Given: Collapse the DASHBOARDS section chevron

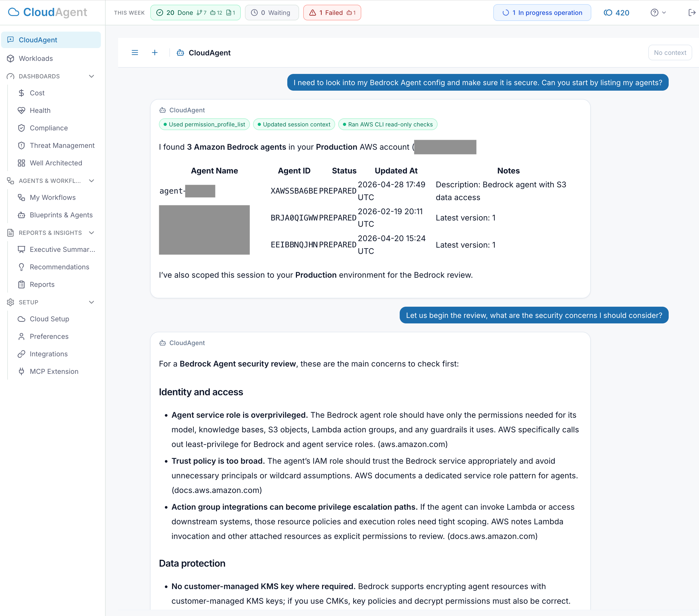Looking at the screenshot, I should [91, 76].
